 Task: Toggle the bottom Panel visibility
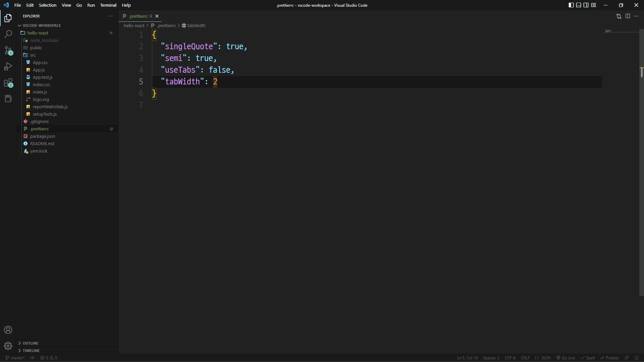point(579,5)
